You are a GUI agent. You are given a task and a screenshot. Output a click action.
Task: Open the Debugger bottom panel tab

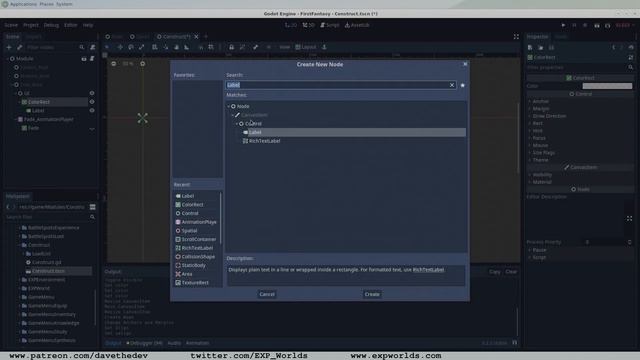(x=145, y=343)
